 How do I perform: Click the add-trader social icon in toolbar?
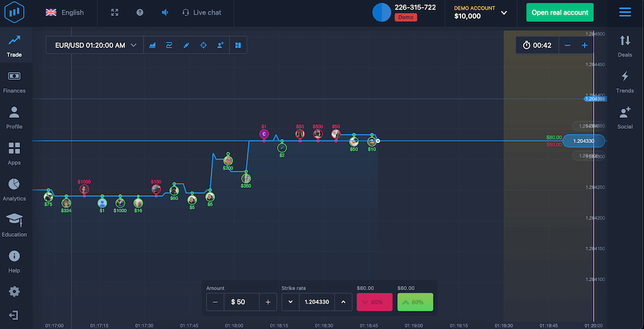[x=220, y=46]
